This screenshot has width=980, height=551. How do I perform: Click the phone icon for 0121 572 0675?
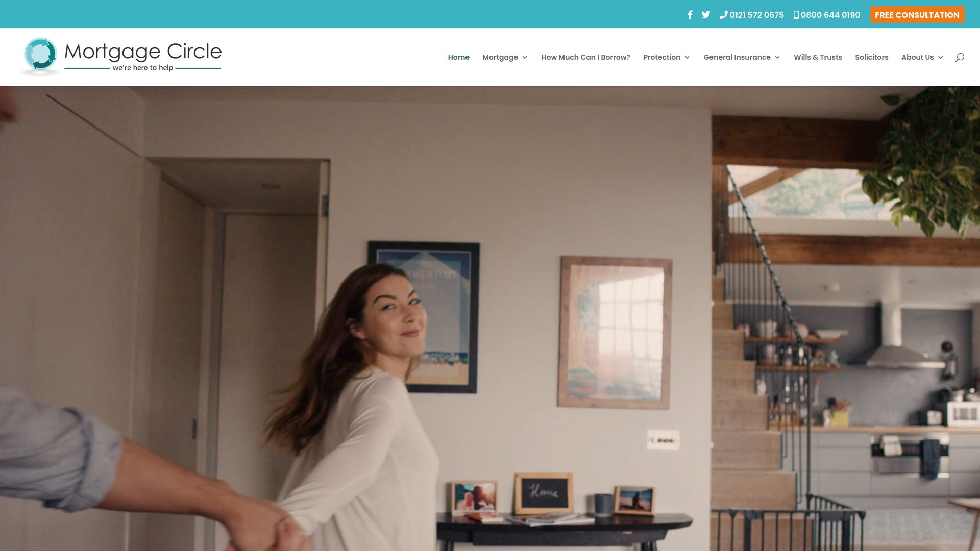724,14
